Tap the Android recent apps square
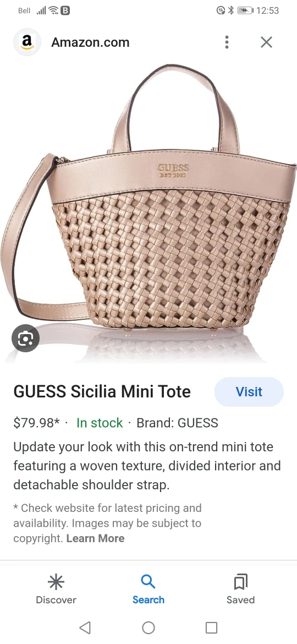297x644 pixels. tap(211, 627)
